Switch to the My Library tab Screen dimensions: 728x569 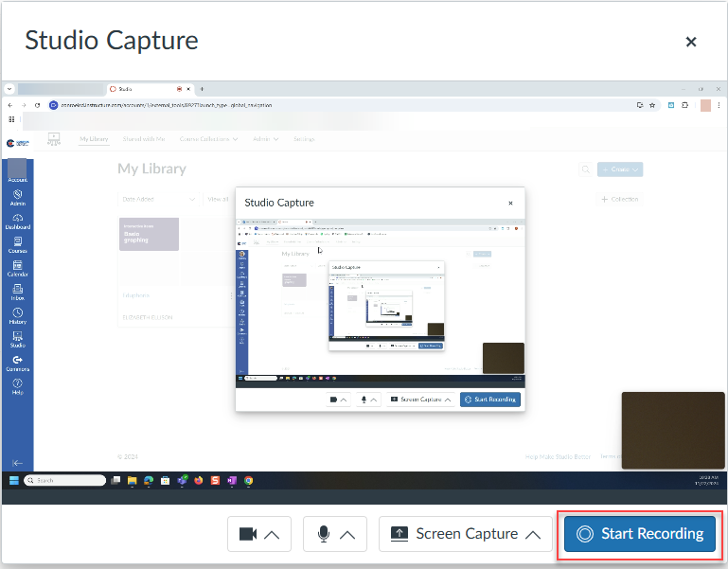point(94,139)
